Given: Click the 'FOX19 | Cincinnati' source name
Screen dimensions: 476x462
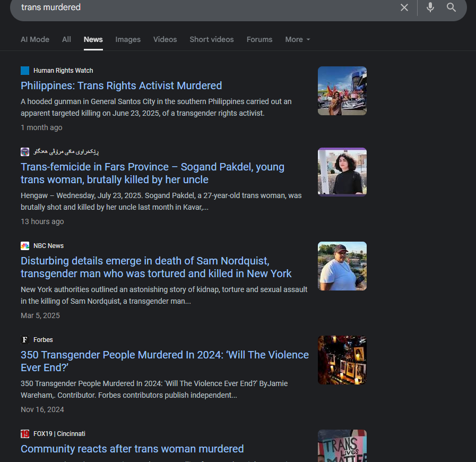Looking at the screenshot, I should point(59,434).
